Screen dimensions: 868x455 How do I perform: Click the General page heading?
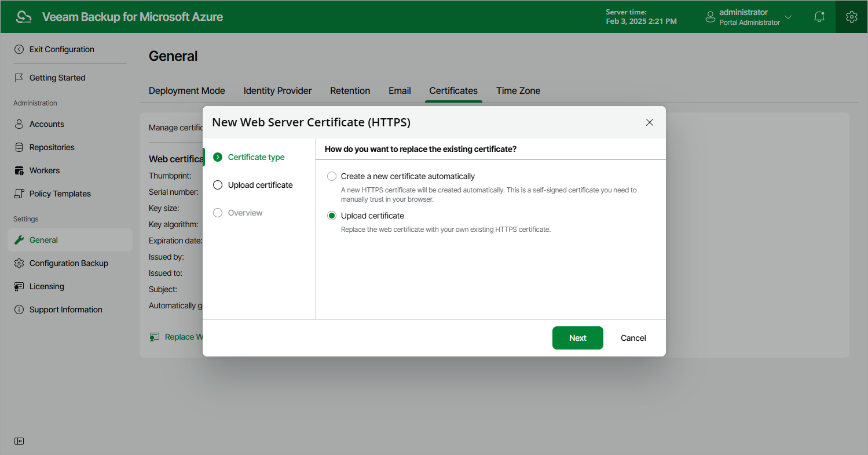(173, 56)
